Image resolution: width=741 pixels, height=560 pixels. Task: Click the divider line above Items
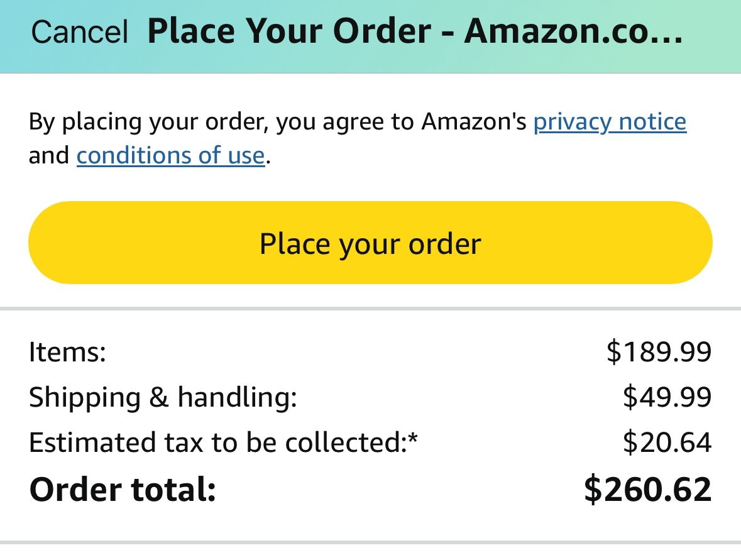tap(370, 309)
